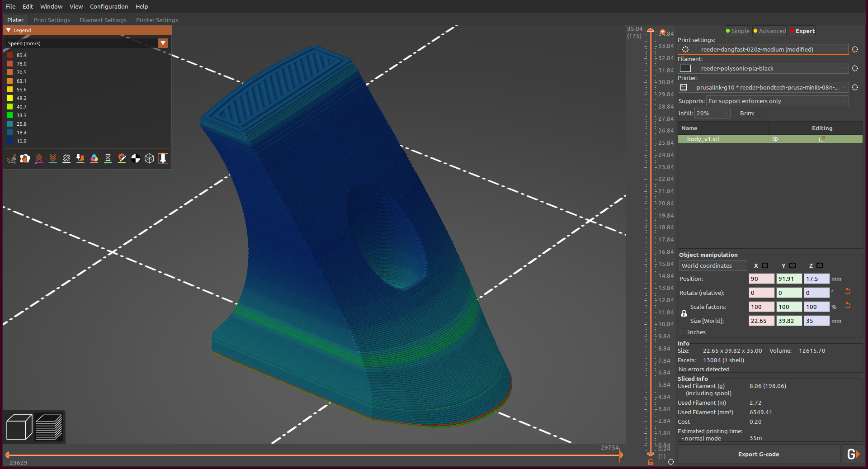868x469 pixels.
Task: Open the Help menu
Action: (x=142, y=6)
